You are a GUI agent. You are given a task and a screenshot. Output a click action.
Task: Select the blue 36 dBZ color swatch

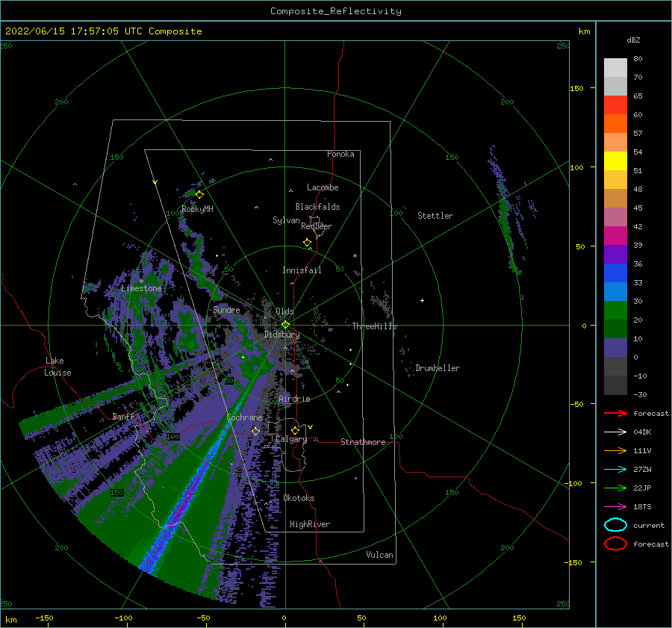(x=615, y=273)
